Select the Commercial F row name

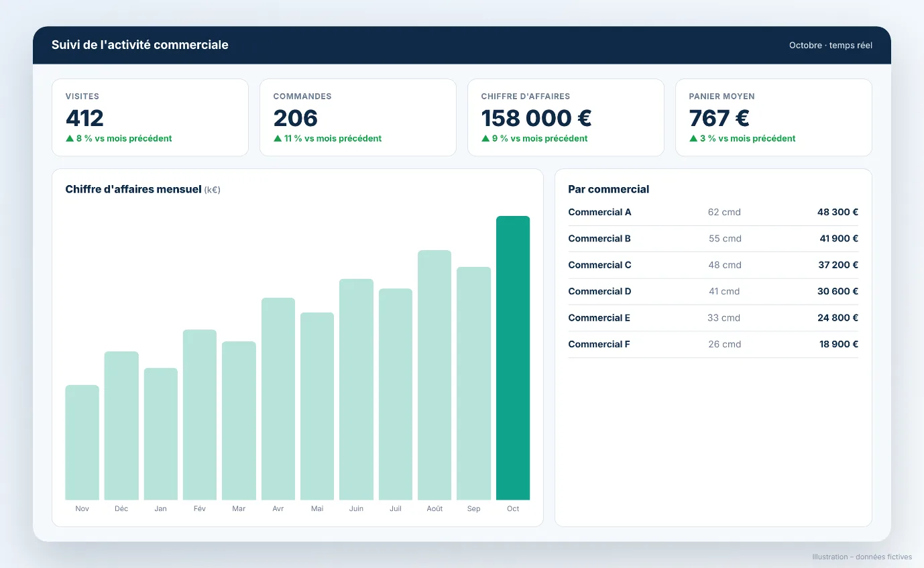(599, 345)
